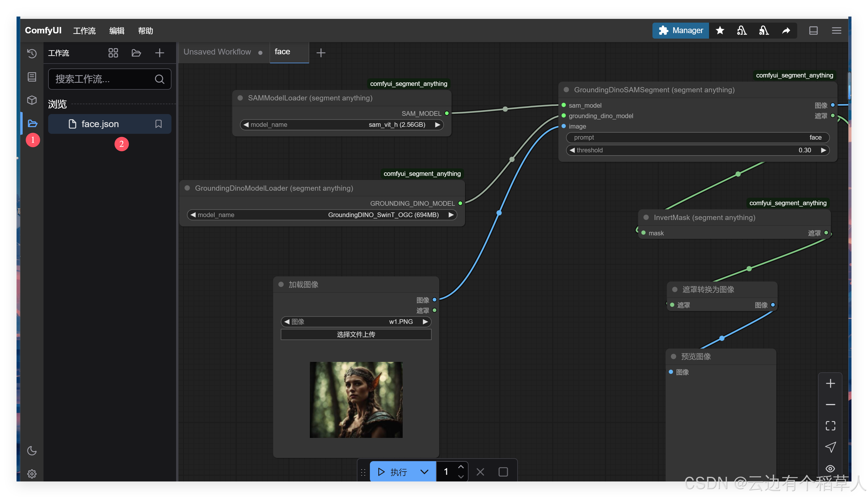The height and width of the screenshot is (498, 868).
Task: Toggle the dark theme moon icon
Action: (32, 450)
